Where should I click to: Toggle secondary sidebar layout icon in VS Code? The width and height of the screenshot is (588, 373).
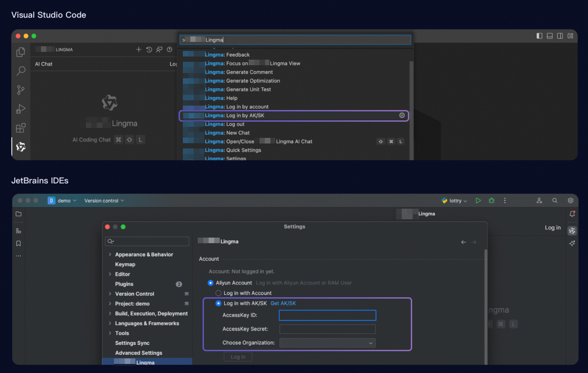coord(560,36)
